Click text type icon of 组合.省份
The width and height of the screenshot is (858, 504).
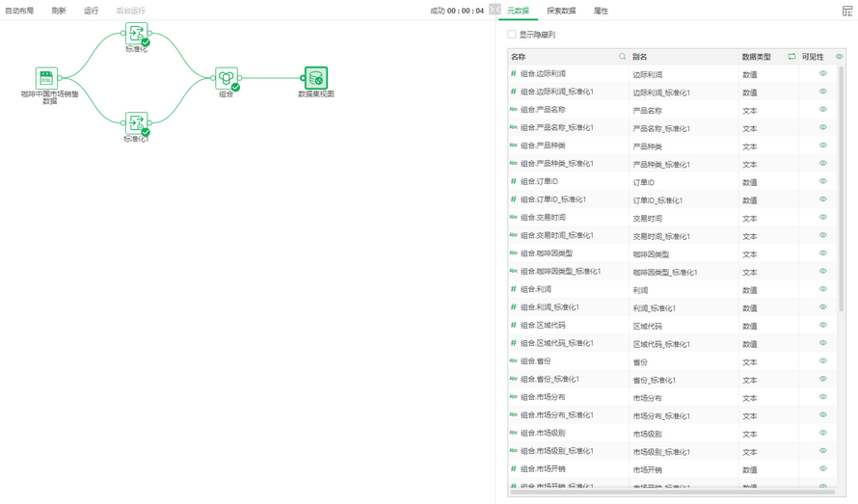coord(513,360)
